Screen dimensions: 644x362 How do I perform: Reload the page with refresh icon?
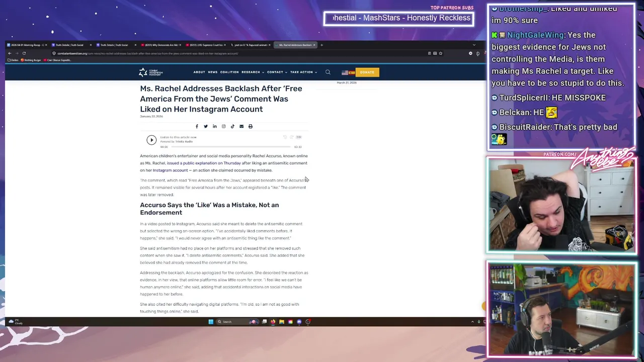(x=24, y=53)
